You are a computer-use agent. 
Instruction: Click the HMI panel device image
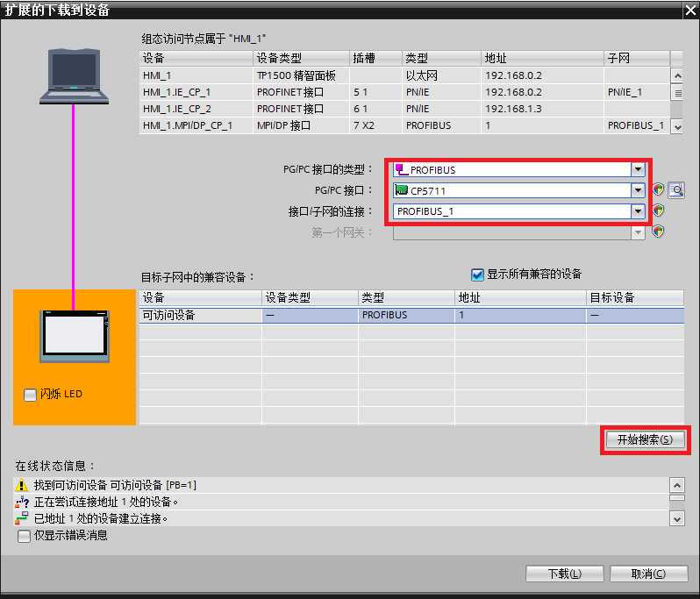coord(75,336)
